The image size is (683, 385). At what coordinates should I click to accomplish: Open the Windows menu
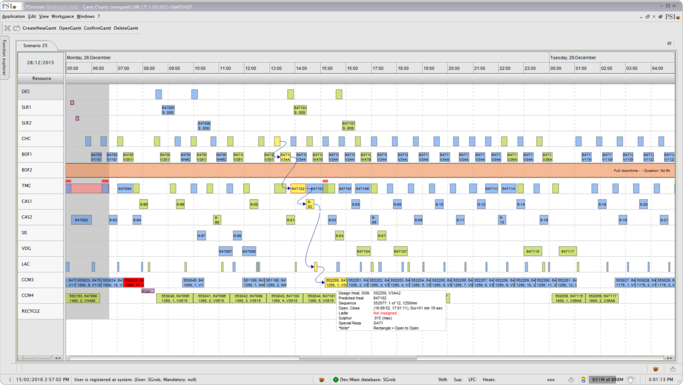(x=85, y=17)
